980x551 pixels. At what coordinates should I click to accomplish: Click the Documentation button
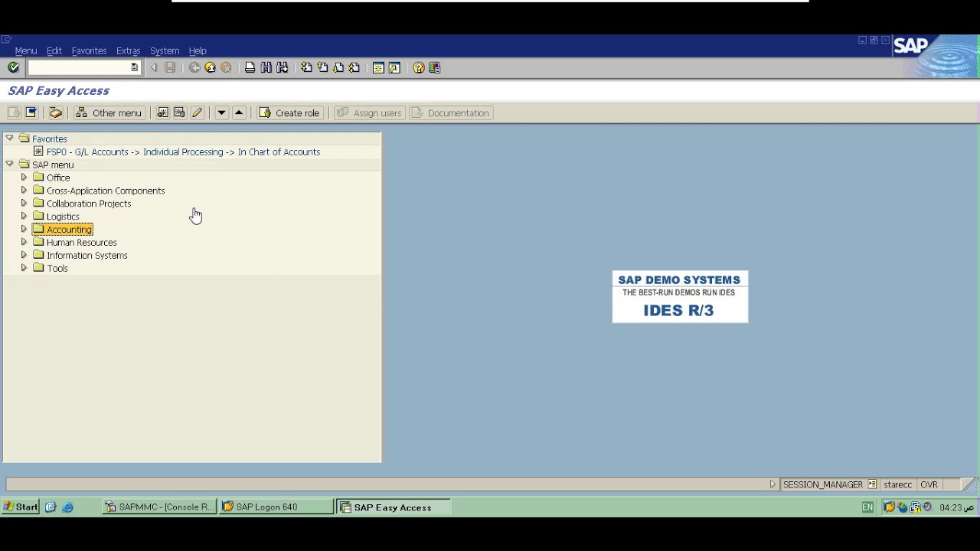coord(450,113)
